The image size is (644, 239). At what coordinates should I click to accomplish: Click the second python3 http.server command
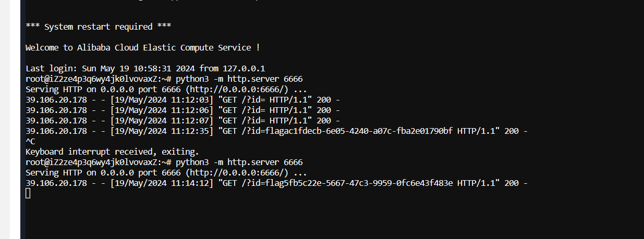tap(239, 162)
